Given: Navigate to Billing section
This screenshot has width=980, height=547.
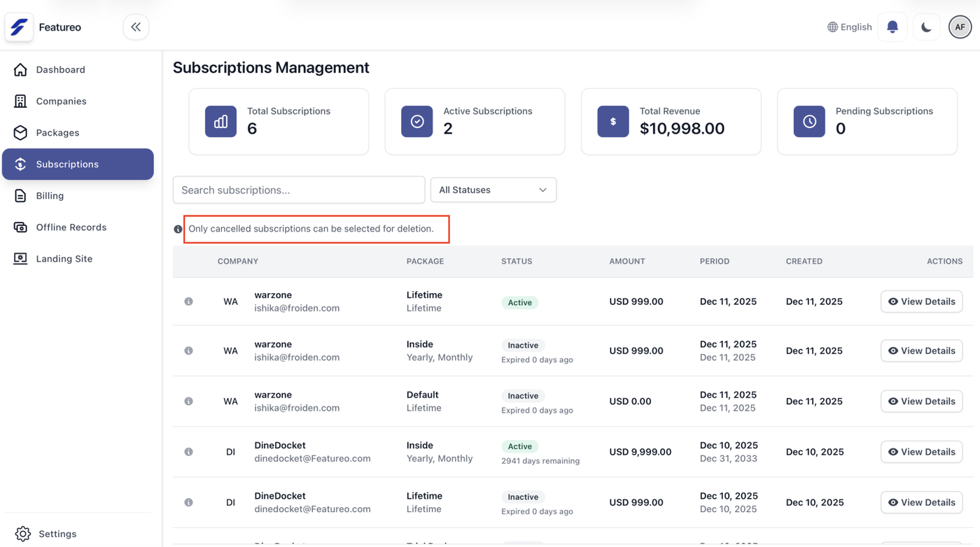Looking at the screenshot, I should [50, 196].
